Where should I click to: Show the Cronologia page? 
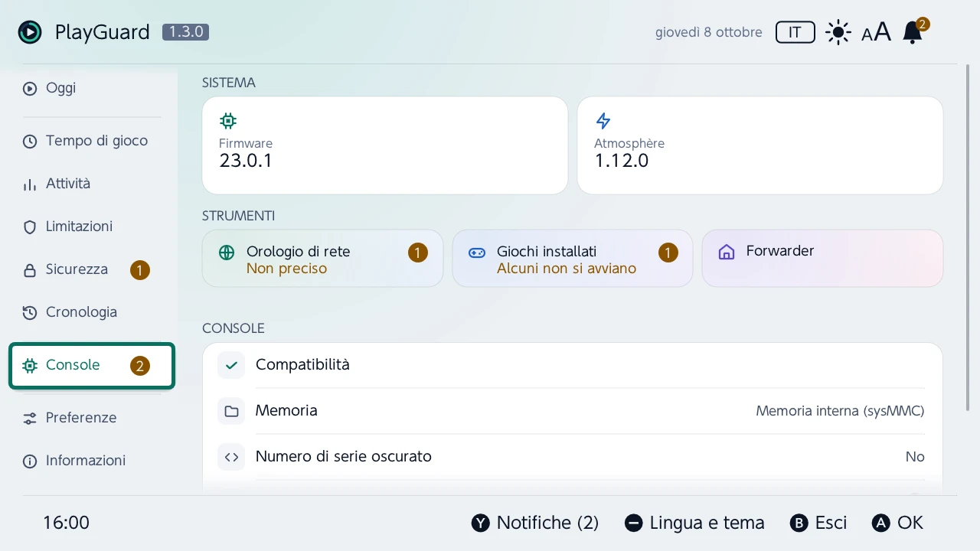(x=92, y=312)
